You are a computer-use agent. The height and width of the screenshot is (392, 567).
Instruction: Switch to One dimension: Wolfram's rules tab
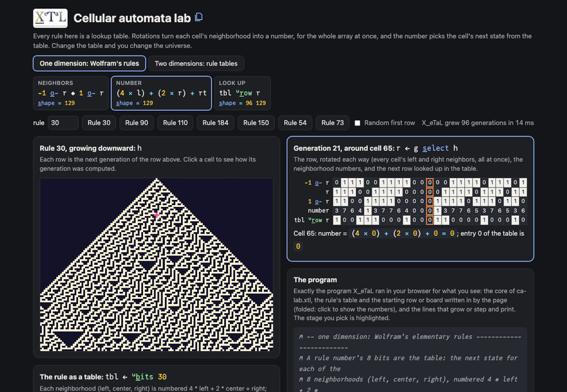(89, 63)
